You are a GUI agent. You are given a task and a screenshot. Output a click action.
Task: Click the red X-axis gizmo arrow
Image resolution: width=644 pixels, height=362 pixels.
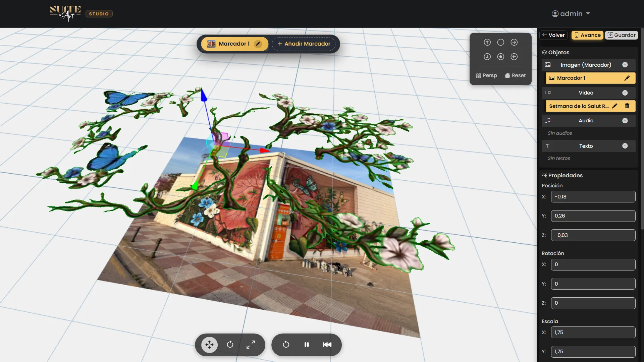pos(265,150)
